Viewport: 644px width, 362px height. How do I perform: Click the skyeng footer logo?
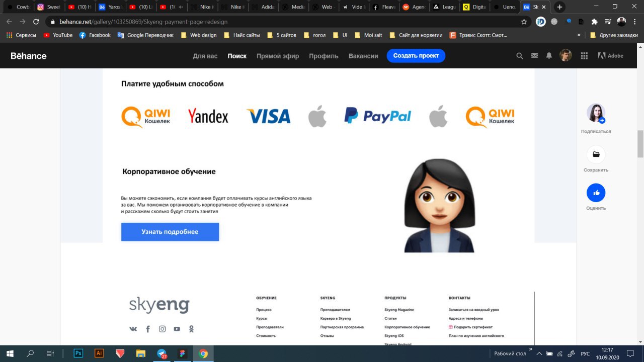159,305
